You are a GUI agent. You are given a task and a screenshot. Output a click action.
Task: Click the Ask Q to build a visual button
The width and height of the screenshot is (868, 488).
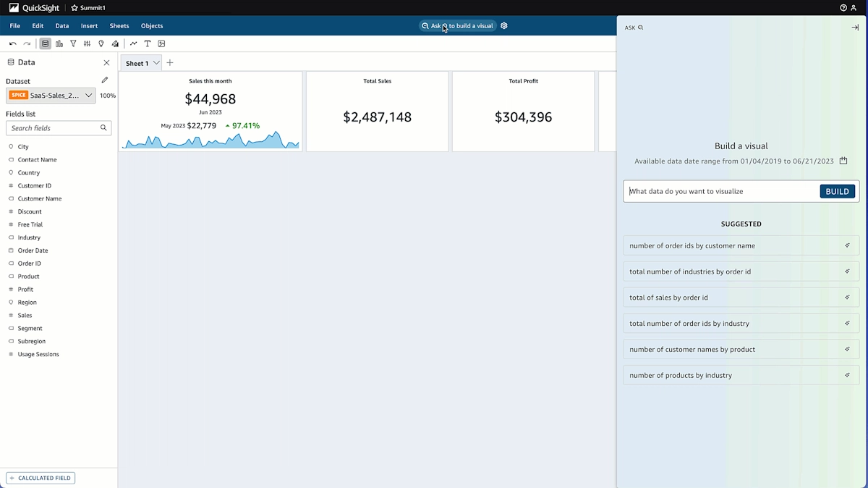pyautogui.click(x=457, y=25)
